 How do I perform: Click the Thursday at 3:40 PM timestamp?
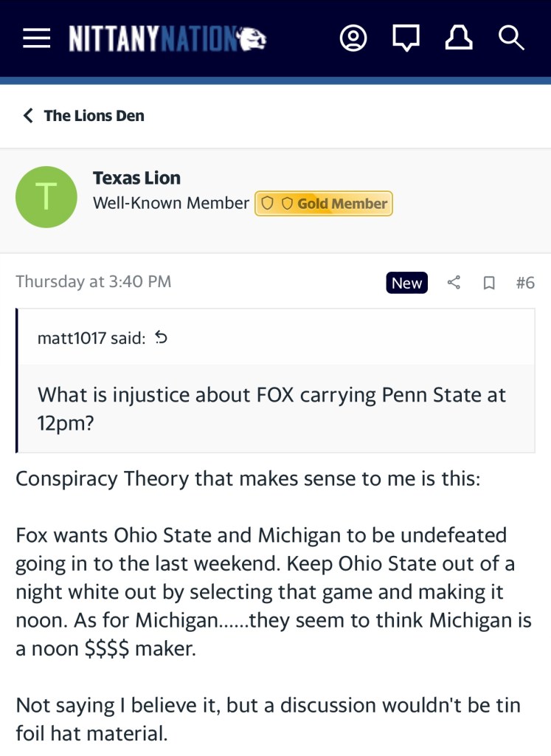click(x=93, y=281)
